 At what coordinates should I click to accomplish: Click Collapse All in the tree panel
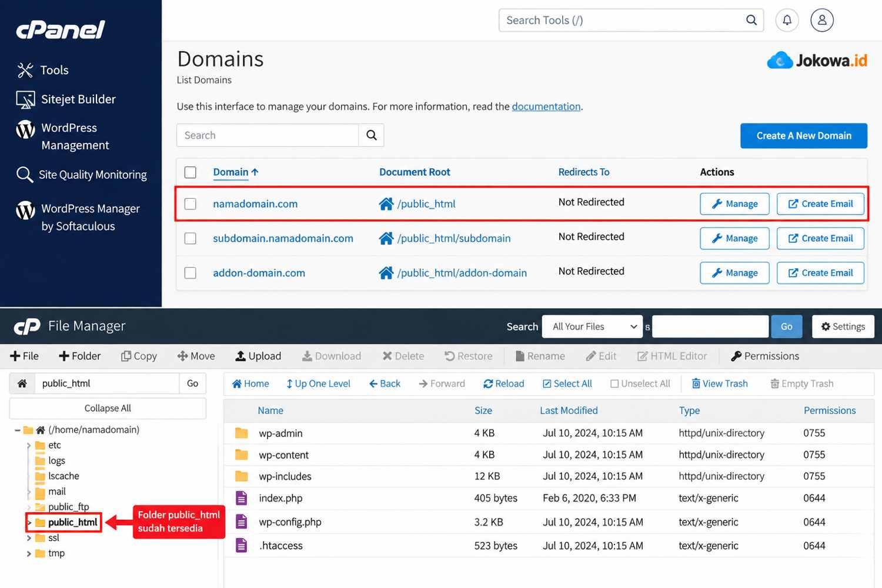tap(108, 408)
